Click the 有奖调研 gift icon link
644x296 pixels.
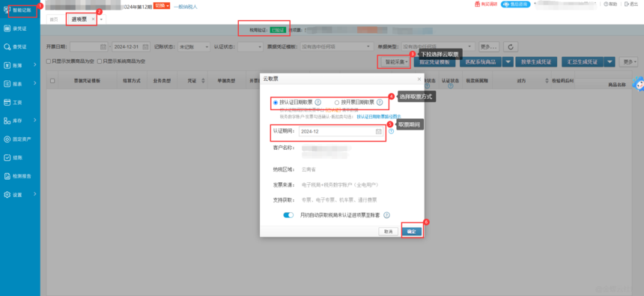486,4
